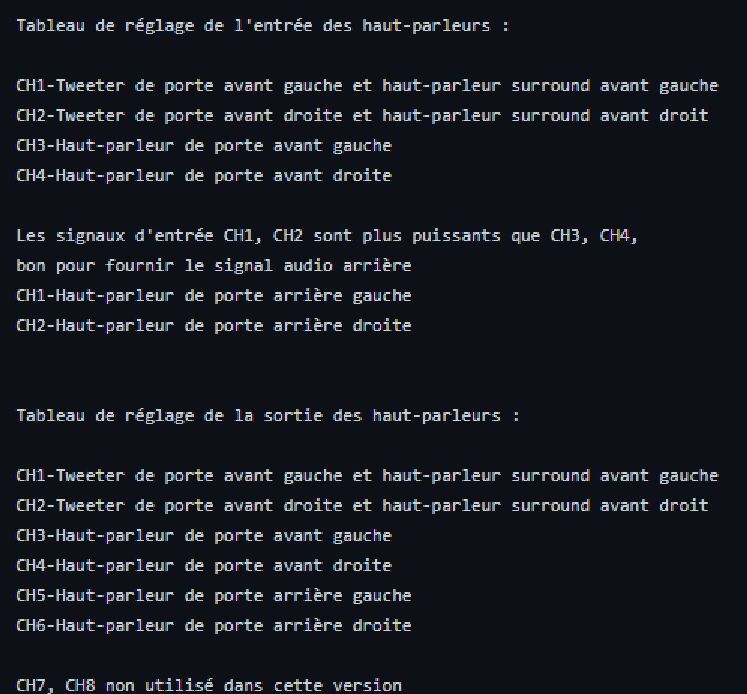Click CH4 front right door line in sortie section

(203, 566)
